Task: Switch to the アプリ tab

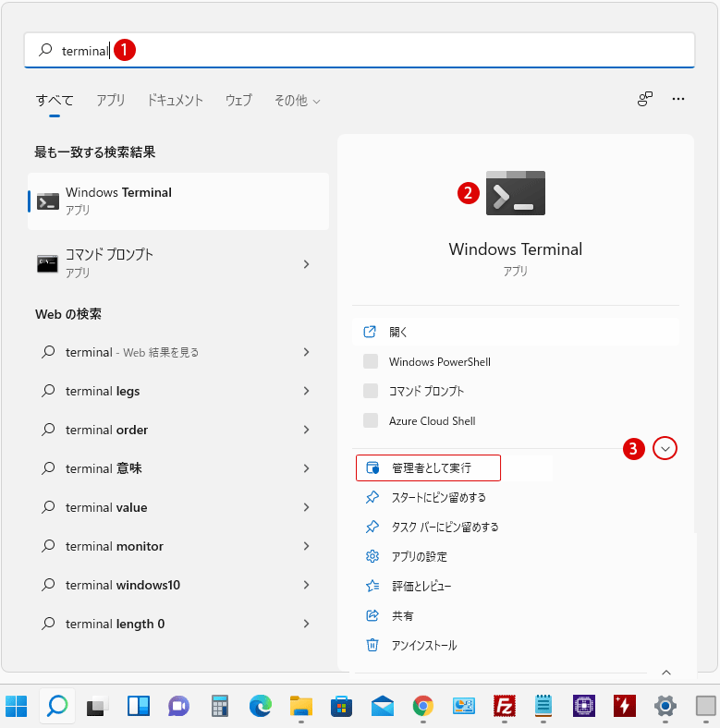Action: (111, 101)
